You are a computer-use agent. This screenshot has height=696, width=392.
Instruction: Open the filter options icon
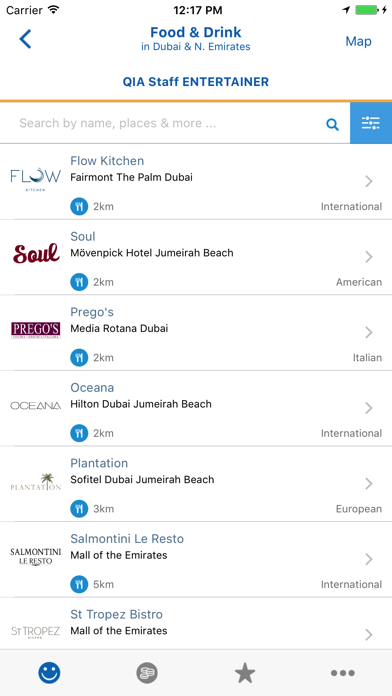[371, 123]
